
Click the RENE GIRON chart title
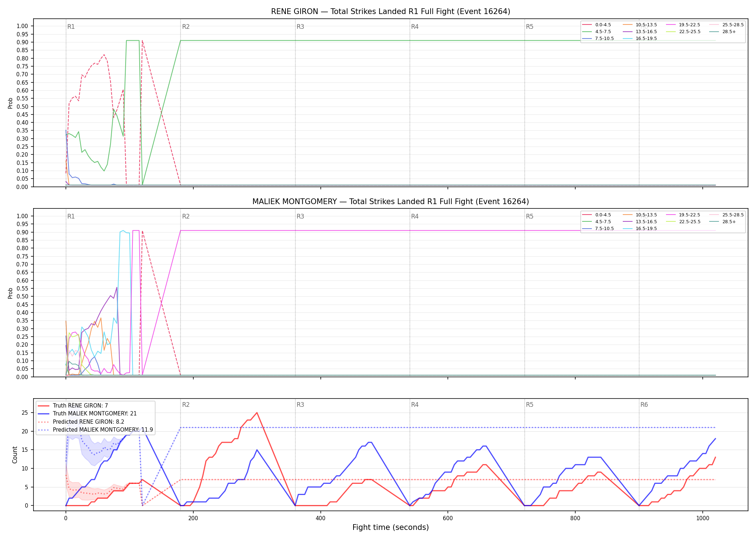(x=391, y=12)
